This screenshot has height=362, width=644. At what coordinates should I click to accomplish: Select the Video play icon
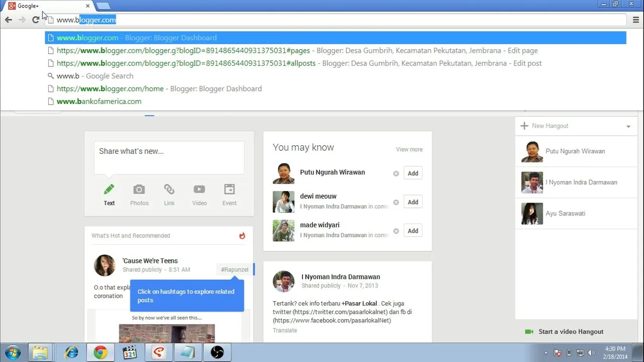click(x=199, y=190)
